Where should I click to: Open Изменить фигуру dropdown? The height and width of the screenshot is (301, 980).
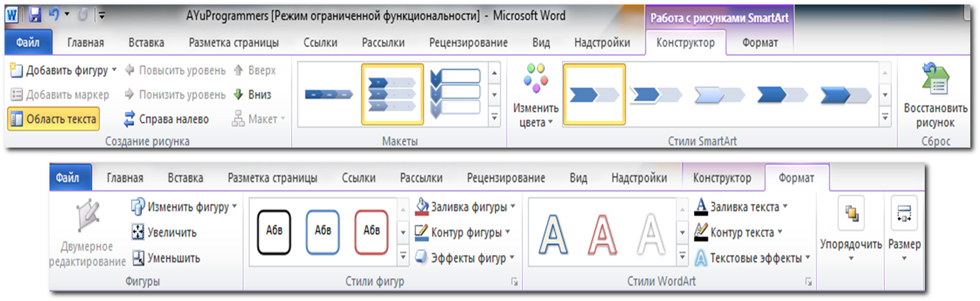pyautogui.click(x=184, y=207)
